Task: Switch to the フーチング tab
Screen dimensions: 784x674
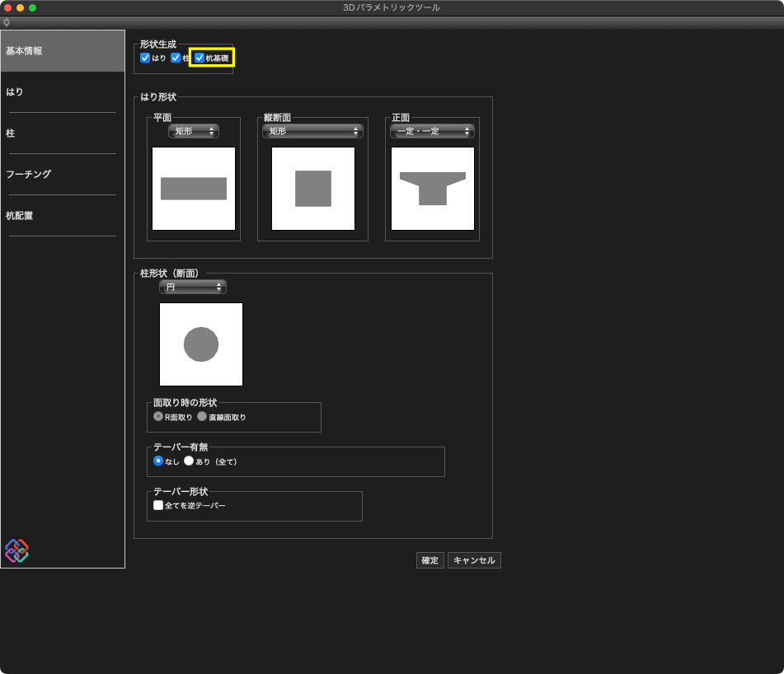Action: click(29, 175)
